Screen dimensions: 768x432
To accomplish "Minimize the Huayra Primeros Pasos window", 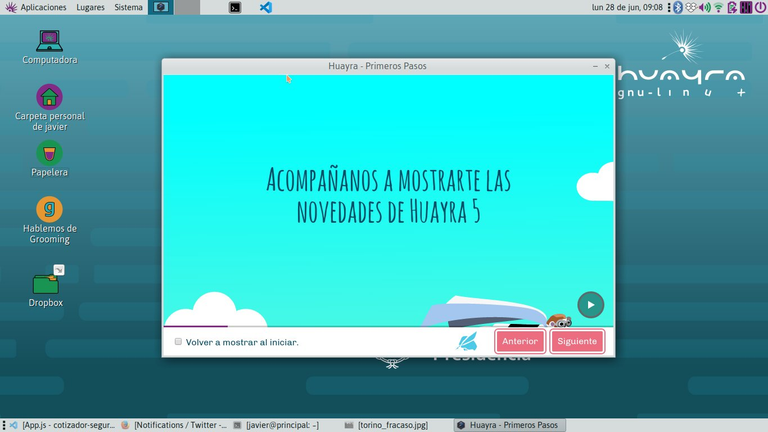I will (x=595, y=66).
